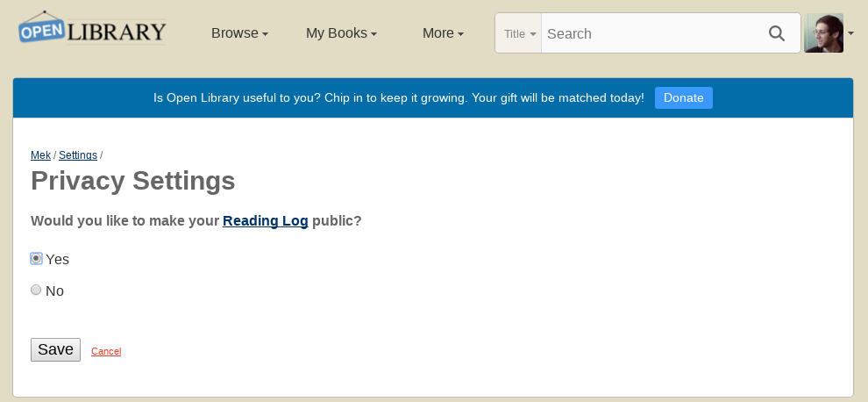Open the Browse menu

coord(239,33)
